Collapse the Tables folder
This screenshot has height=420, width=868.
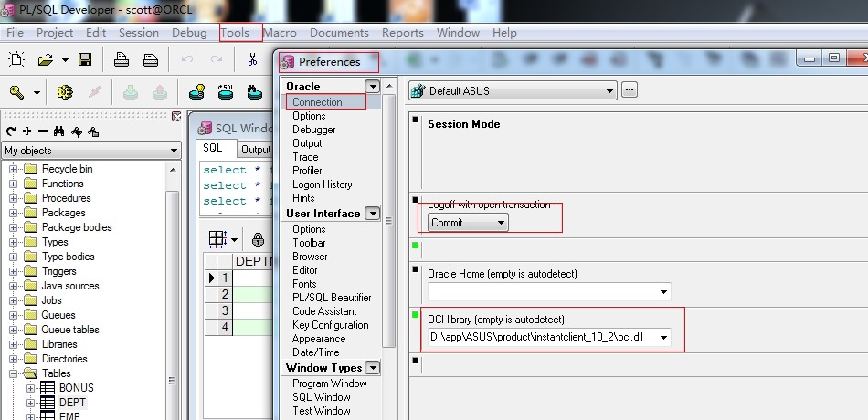14,373
